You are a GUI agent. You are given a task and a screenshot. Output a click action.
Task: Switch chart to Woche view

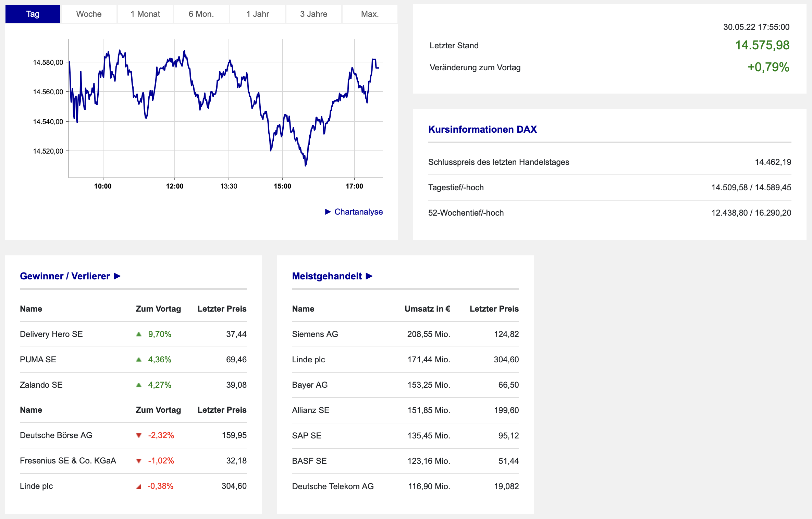[89, 14]
